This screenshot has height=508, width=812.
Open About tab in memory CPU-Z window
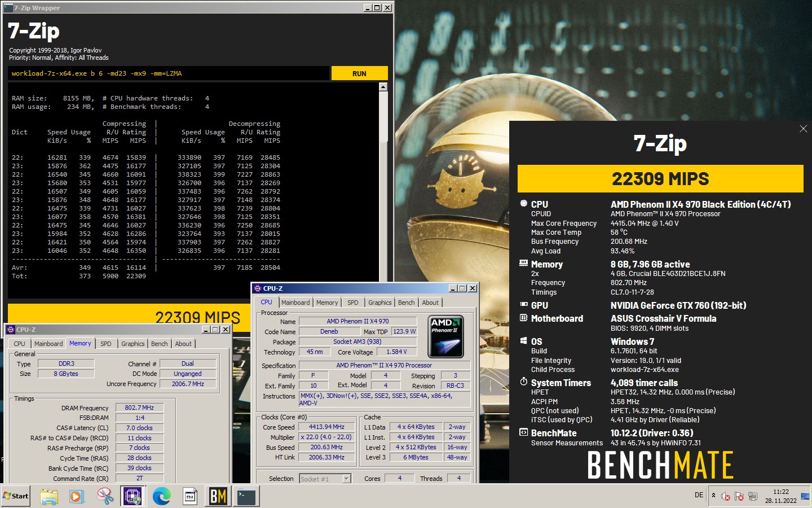coord(183,344)
